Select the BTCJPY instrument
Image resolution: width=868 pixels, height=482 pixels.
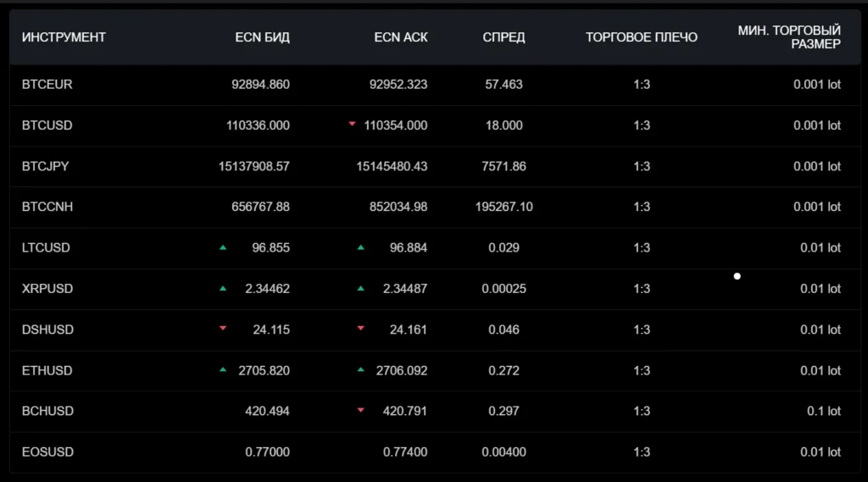coord(46,167)
